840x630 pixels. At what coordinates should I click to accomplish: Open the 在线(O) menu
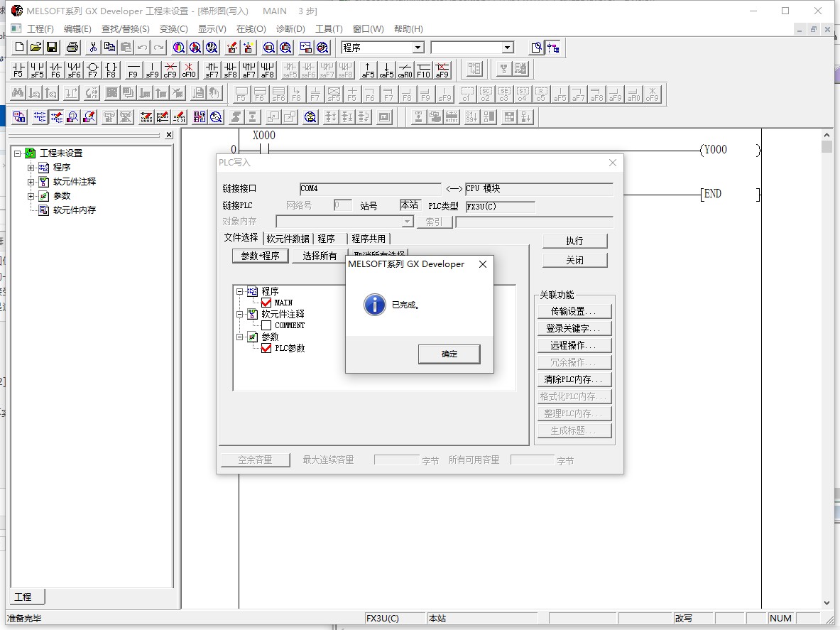coord(251,29)
